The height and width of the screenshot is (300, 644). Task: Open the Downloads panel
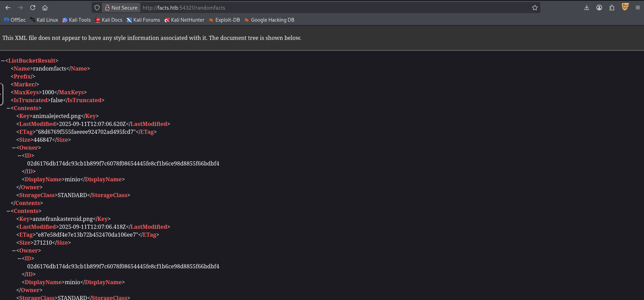(x=587, y=8)
